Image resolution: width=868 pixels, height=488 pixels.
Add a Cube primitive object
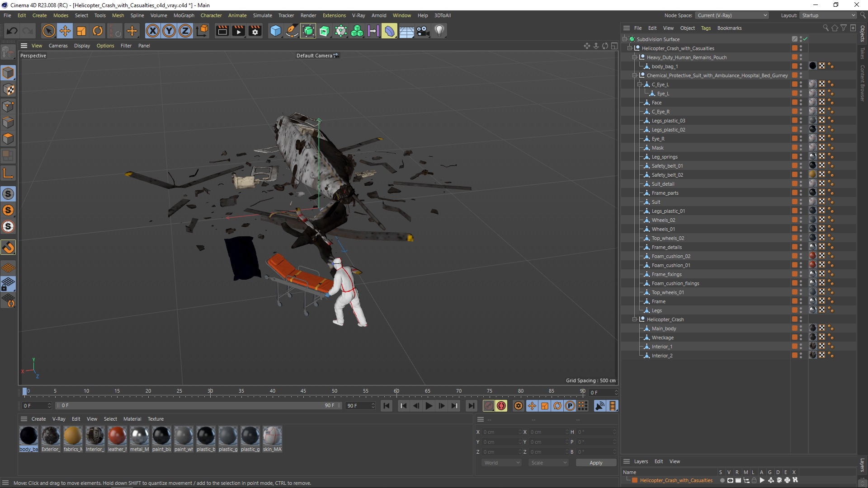coord(275,31)
